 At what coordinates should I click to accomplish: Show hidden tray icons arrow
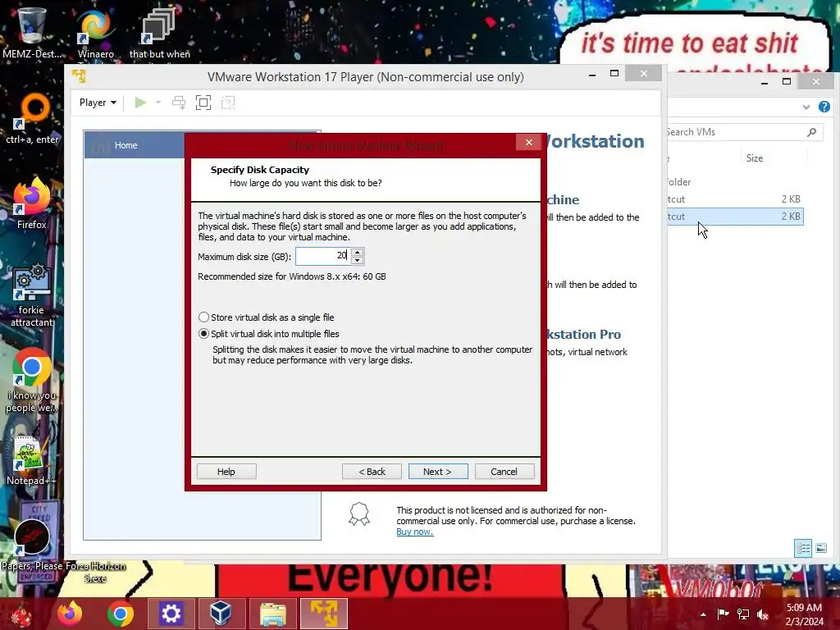click(703, 614)
